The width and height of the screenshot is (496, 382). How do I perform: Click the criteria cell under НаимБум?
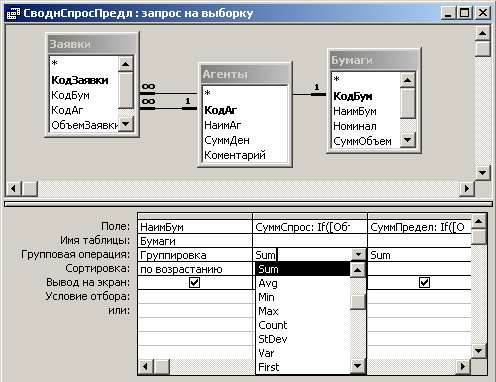click(x=195, y=297)
